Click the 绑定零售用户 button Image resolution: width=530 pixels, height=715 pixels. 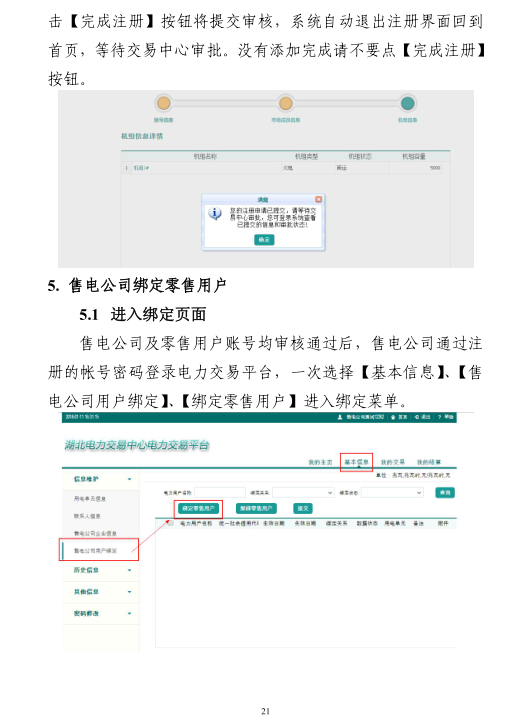coord(198,508)
